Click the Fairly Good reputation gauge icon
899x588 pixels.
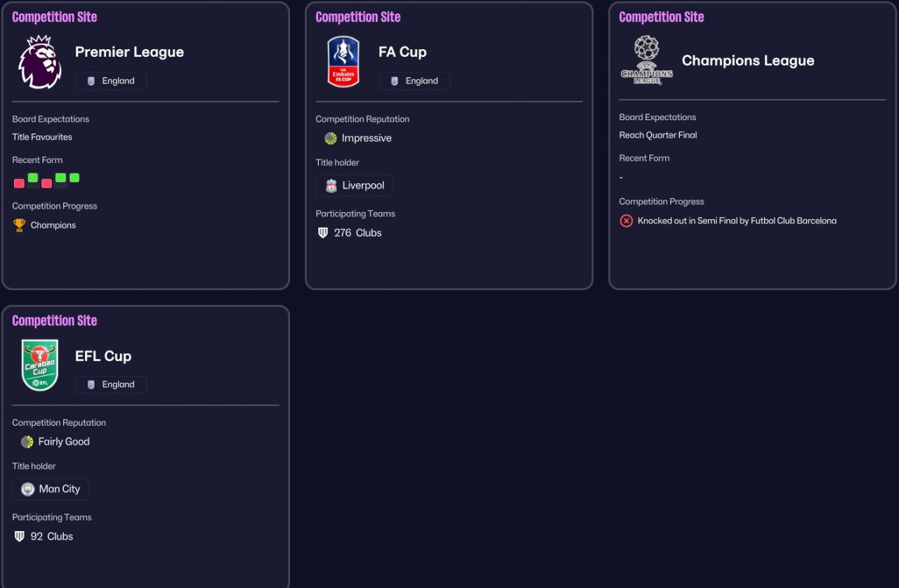27,442
